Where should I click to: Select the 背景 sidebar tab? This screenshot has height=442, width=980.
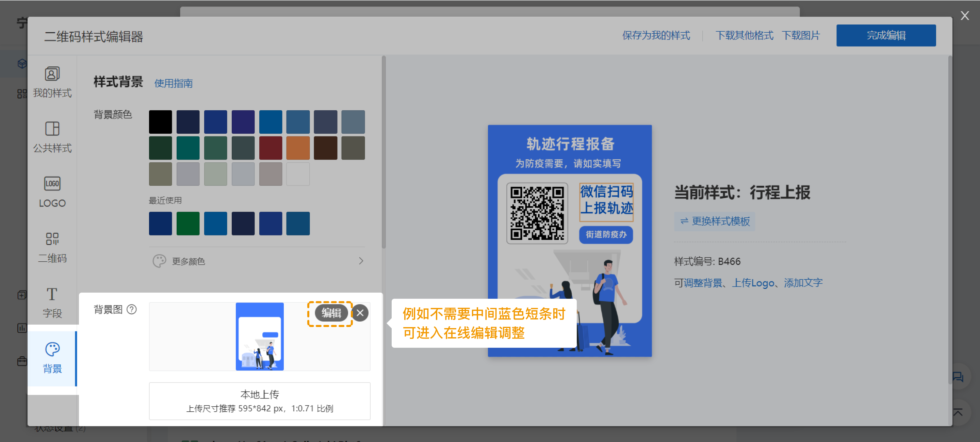52,358
